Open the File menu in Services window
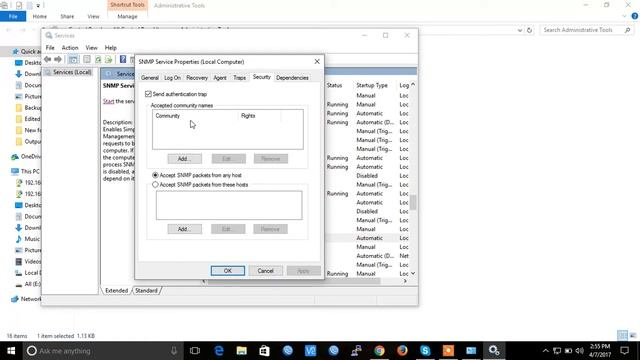Viewport: 640px width, 360px height. (x=50, y=48)
